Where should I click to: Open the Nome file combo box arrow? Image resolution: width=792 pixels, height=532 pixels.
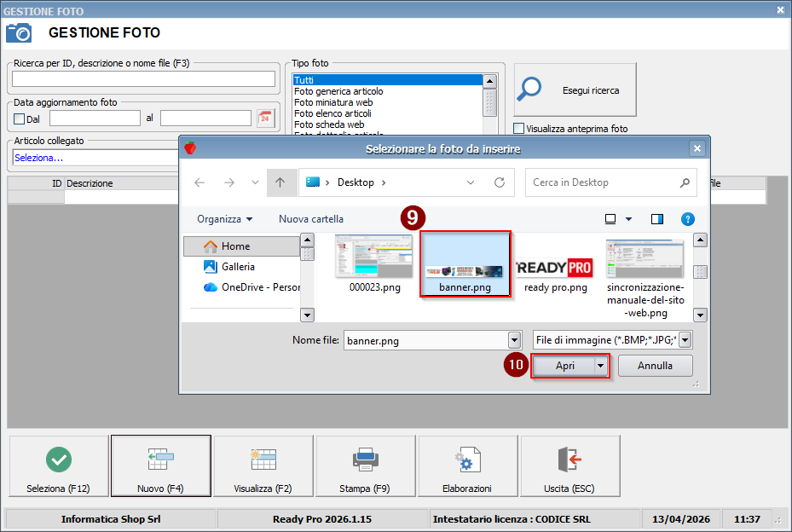[513, 340]
